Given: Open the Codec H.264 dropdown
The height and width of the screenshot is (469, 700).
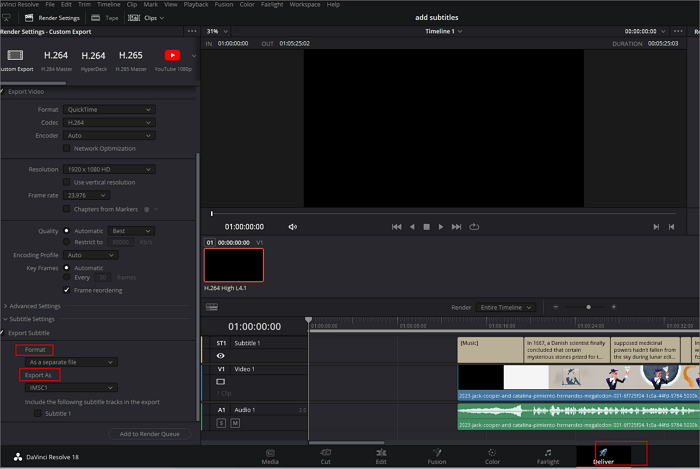Looking at the screenshot, I should pyautogui.click(x=109, y=122).
